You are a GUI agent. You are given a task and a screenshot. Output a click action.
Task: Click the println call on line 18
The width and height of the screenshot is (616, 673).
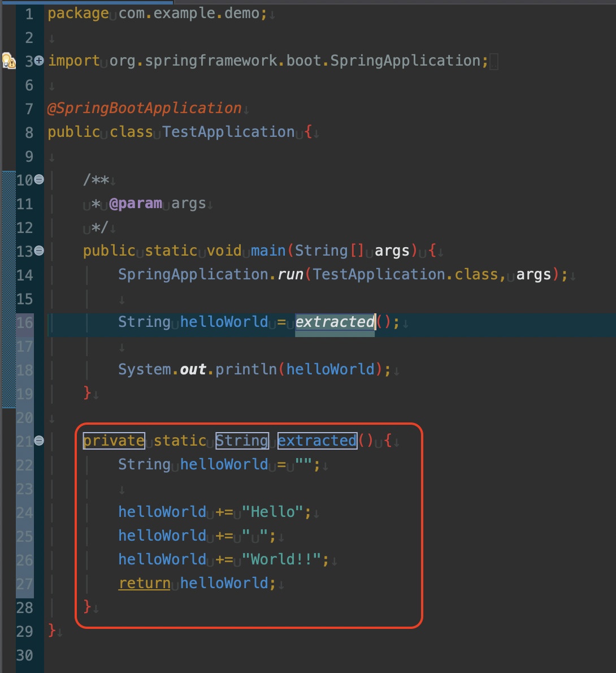246,369
